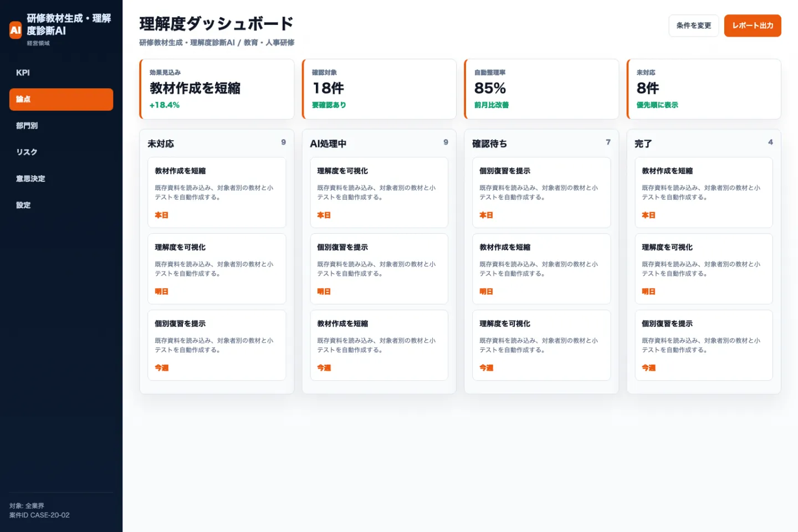Image resolution: width=798 pixels, height=532 pixels.
Task: Select the 自動整理率 85% KPI card
Action: [x=541, y=89]
